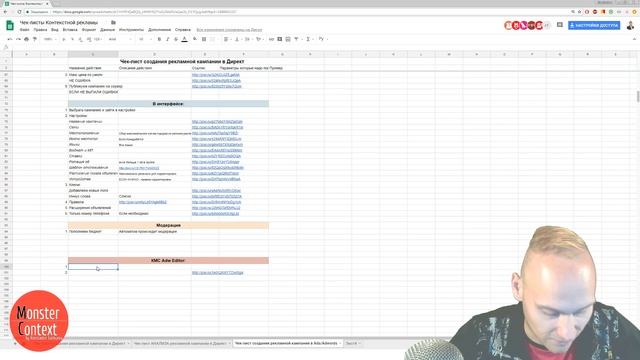Viewport: 640px width, 360px height.
Task: Click the bookmark star in address bar
Action: 579,12
